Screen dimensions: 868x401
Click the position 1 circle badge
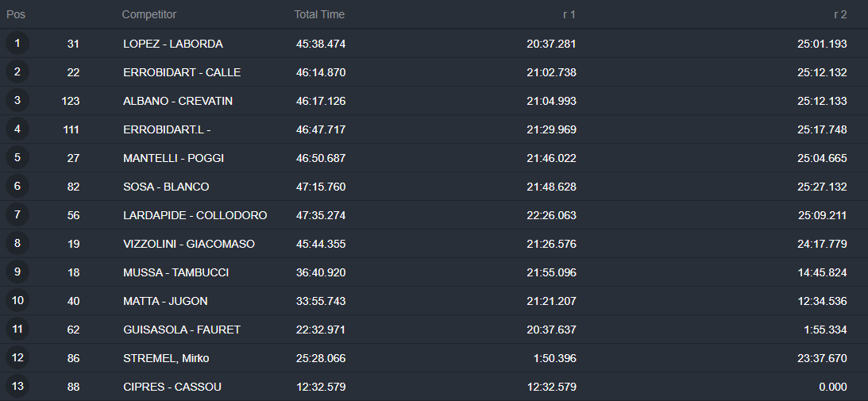click(x=17, y=43)
